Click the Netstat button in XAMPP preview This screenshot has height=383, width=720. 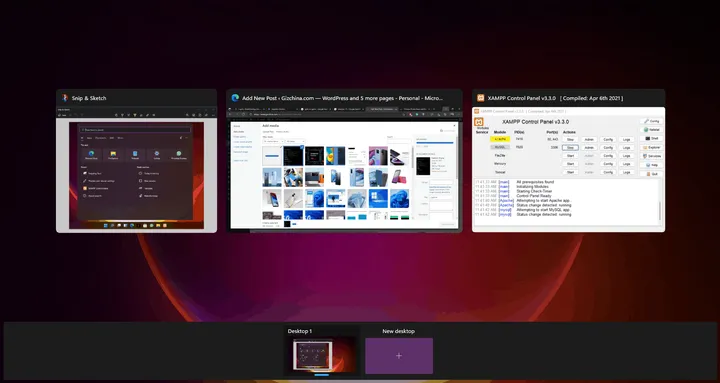[652, 130]
